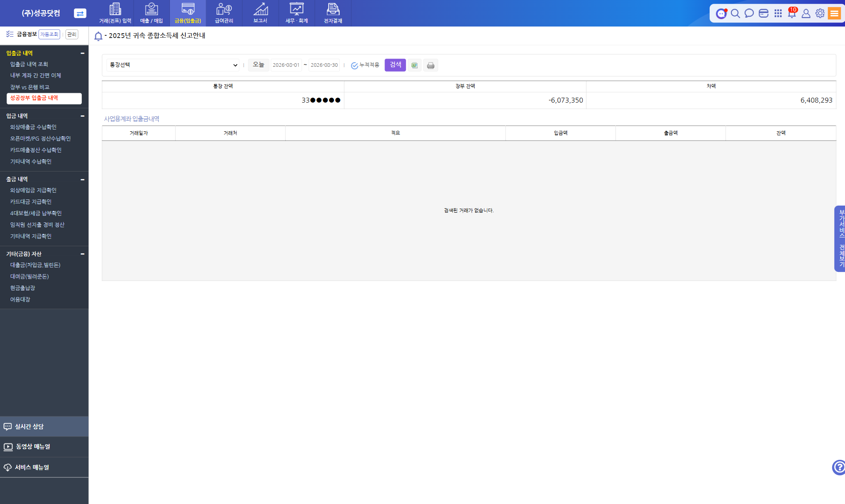Click the 거래처 column header
The height and width of the screenshot is (504, 845).
tap(230, 133)
